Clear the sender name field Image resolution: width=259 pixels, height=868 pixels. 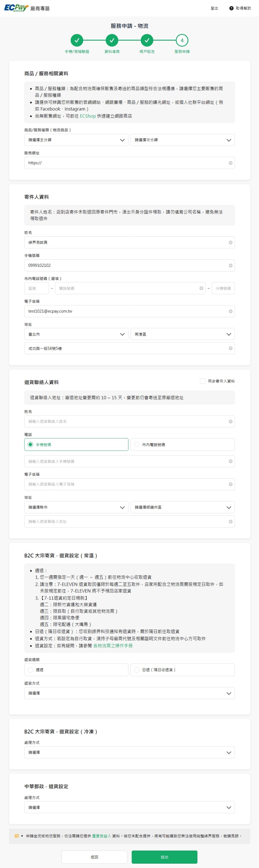[x=231, y=243]
